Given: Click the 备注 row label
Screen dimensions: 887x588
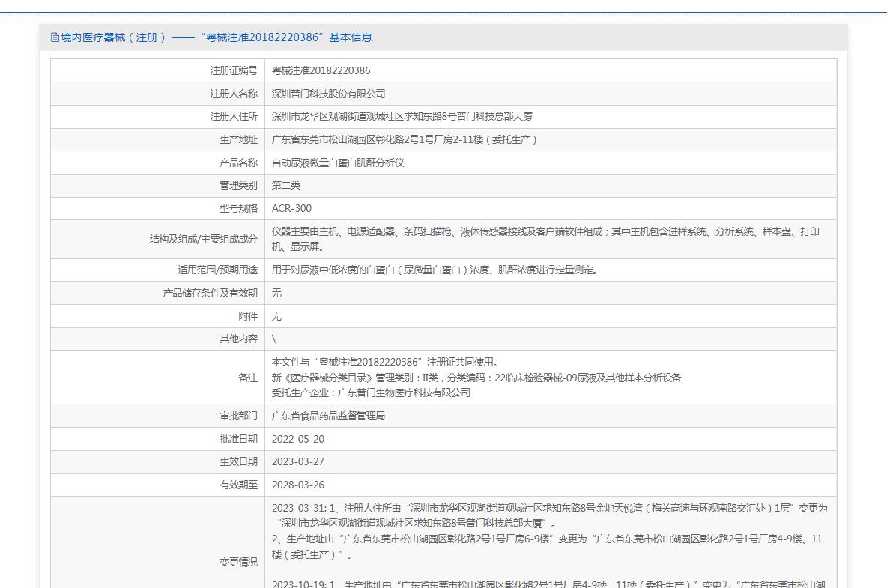Looking at the screenshot, I should (247, 378).
